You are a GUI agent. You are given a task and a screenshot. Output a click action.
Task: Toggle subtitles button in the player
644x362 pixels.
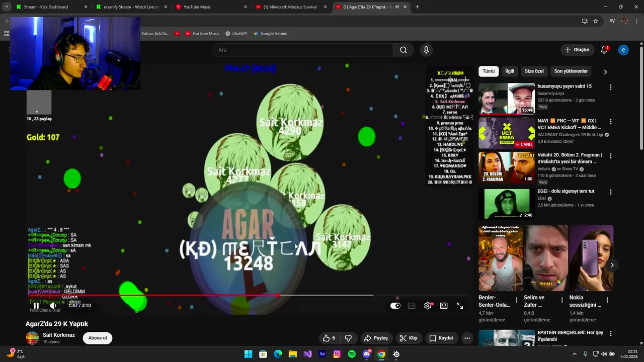click(x=412, y=306)
